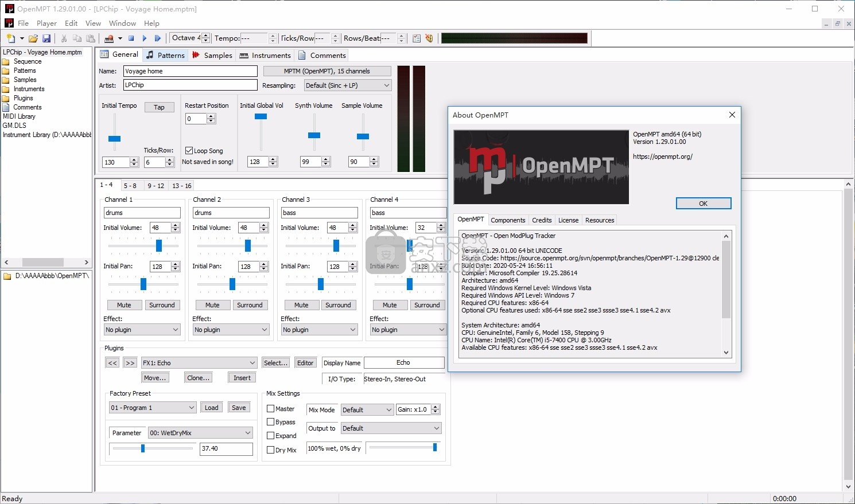Open the Resampling dropdown
This screenshot has height=504, width=855.
(348, 85)
